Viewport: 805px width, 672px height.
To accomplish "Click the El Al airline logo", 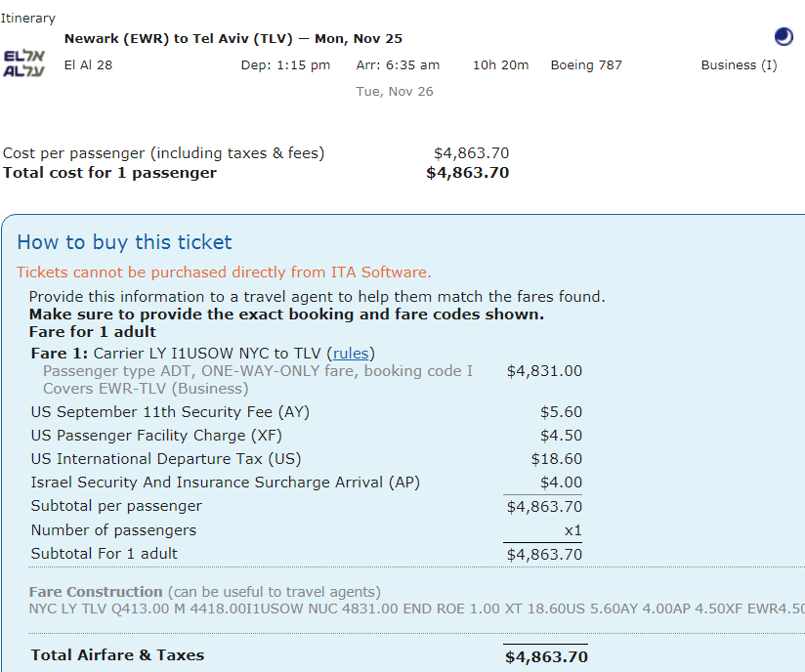I will (x=23, y=63).
